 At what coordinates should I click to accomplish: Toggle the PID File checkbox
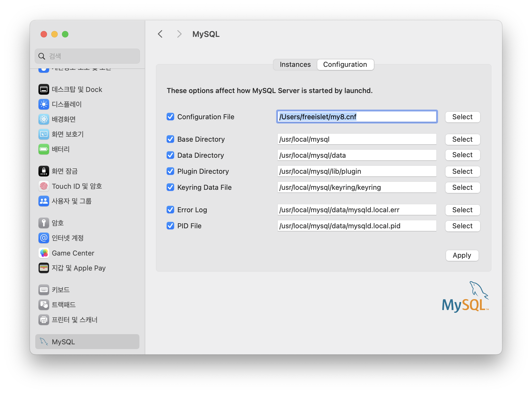point(170,226)
